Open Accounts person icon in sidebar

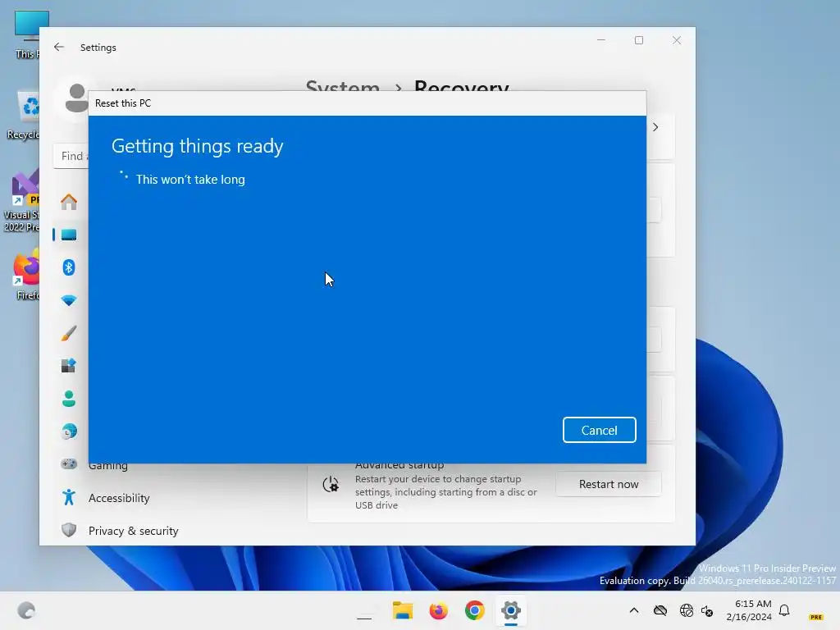pos(69,399)
